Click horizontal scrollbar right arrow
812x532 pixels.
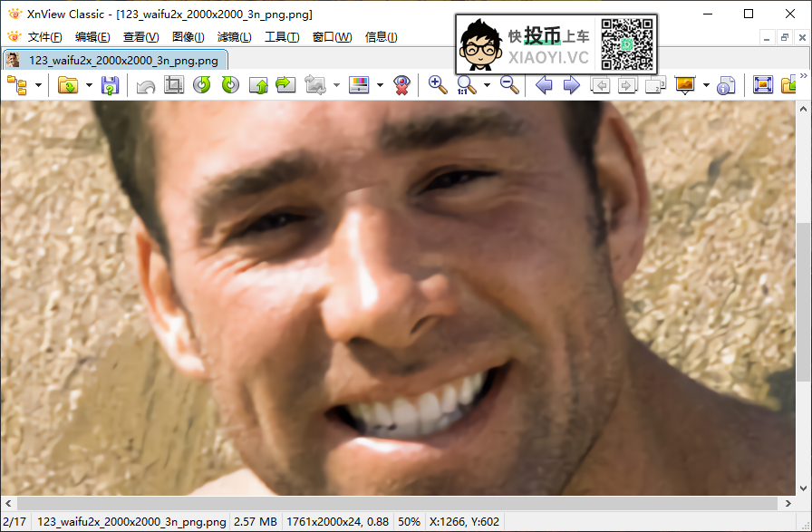788,503
